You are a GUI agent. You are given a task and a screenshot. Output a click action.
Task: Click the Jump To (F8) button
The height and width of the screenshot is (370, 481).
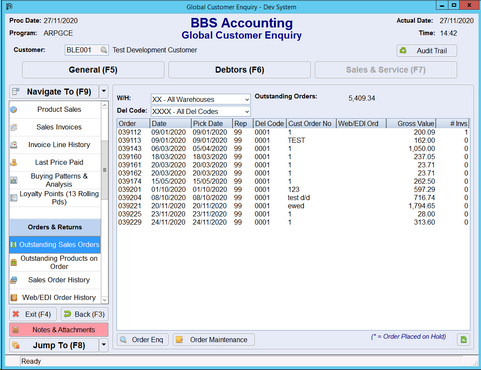coord(54,345)
